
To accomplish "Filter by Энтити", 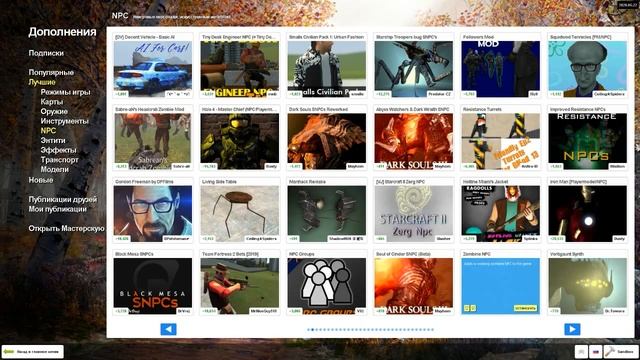I will click(53, 140).
